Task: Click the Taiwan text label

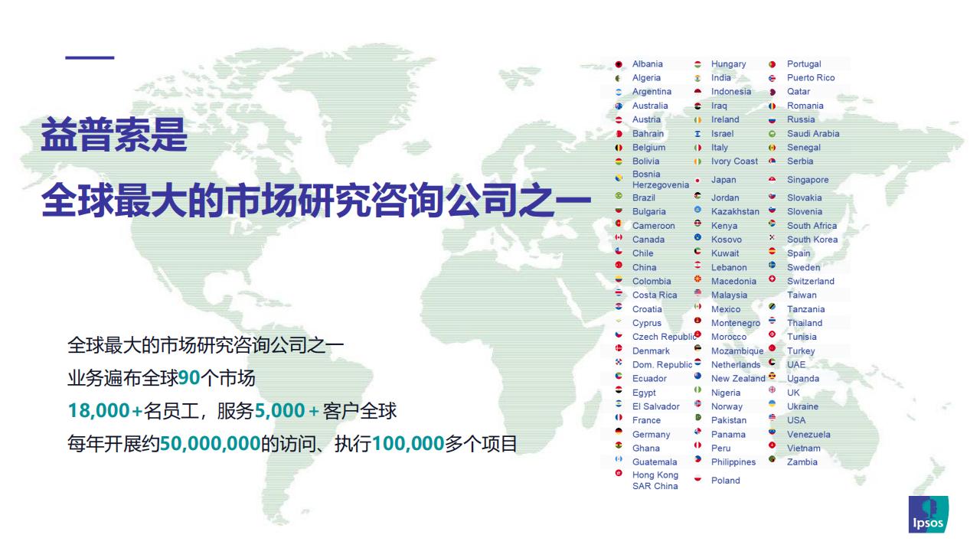Action: [x=802, y=295]
